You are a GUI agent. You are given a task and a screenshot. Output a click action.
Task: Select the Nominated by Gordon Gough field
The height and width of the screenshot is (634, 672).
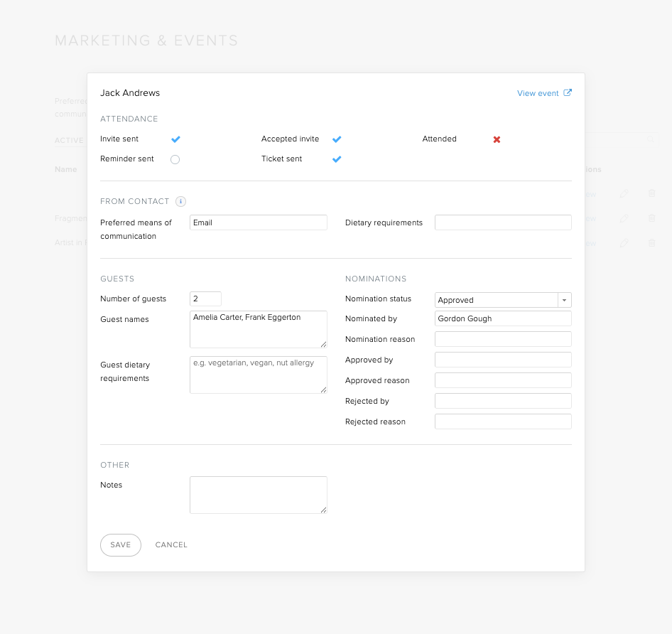tap(503, 318)
